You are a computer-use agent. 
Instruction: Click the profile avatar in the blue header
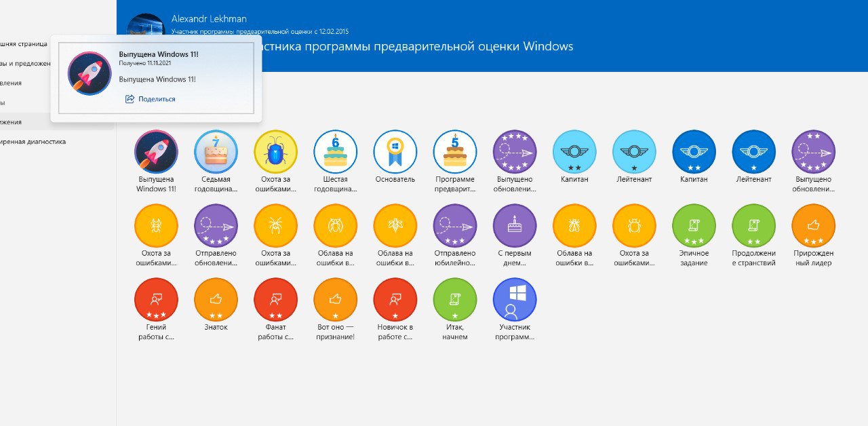click(x=146, y=24)
